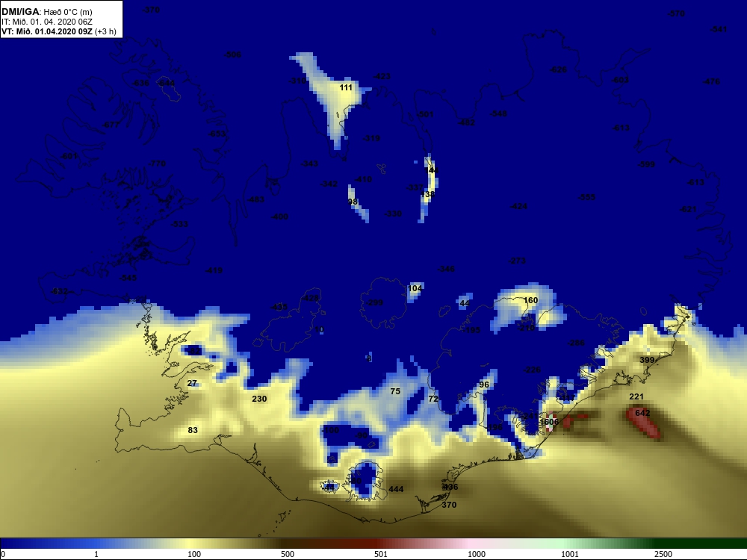The width and height of the screenshot is (747, 560).
Task: Click the legend tick label '2500'
Action: tap(663, 554)
